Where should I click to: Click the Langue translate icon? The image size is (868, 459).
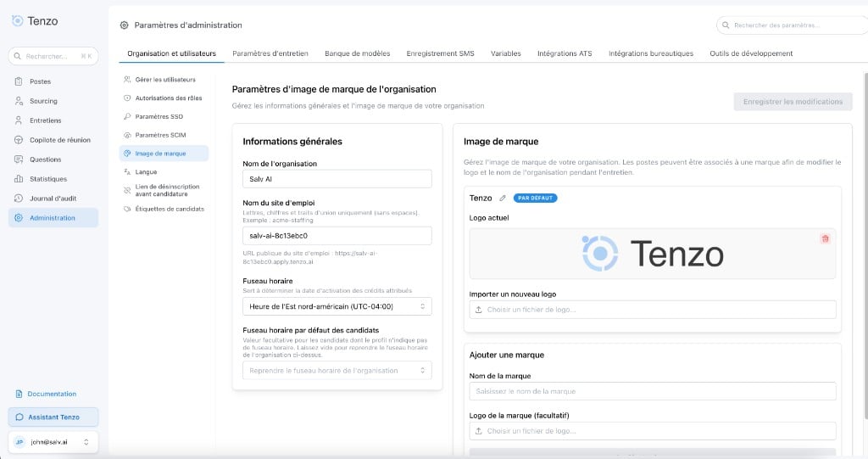[x=127, y=172]
